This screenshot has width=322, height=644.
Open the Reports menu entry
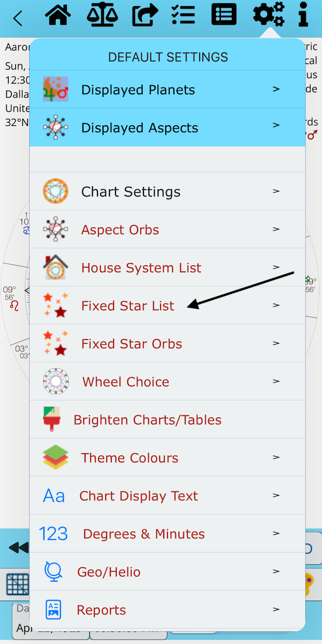point(101,610)
